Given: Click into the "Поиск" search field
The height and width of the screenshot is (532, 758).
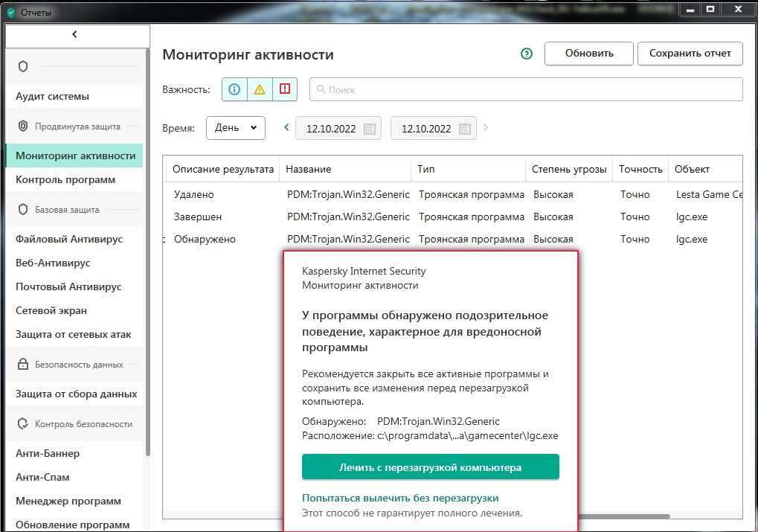Looking at the screenshot, I should coord(526,89).
